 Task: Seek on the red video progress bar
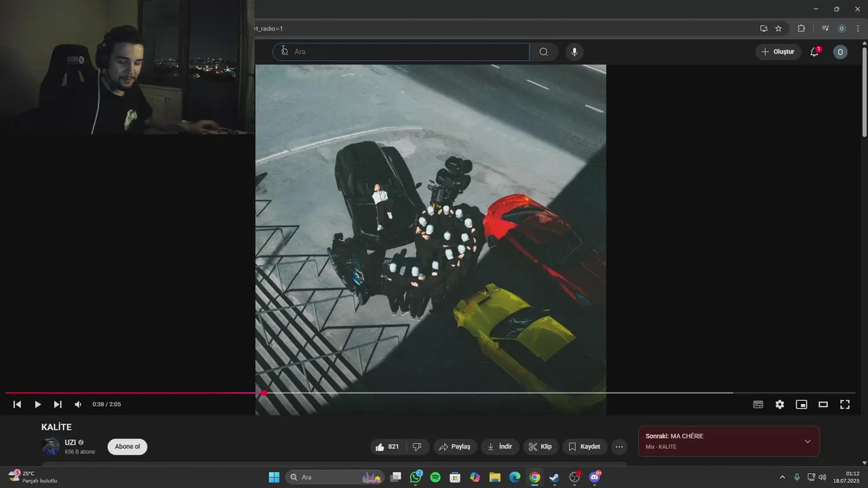click(431, 393)
